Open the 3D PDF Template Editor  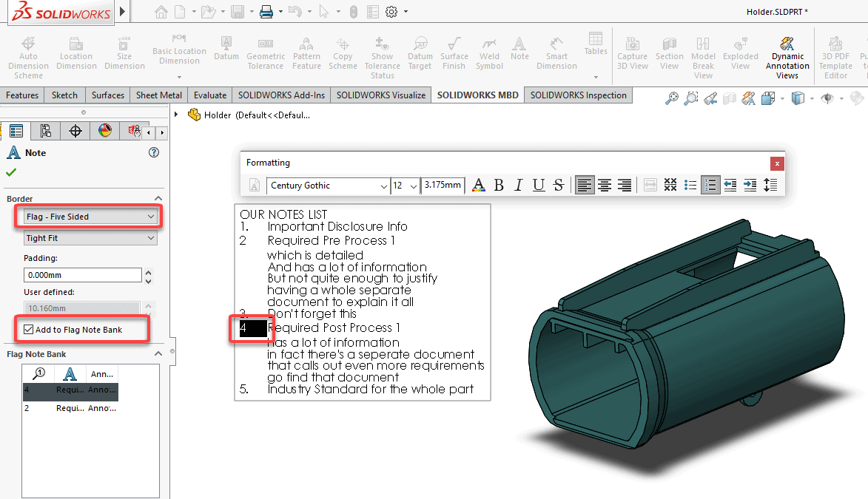click(835, 58)
